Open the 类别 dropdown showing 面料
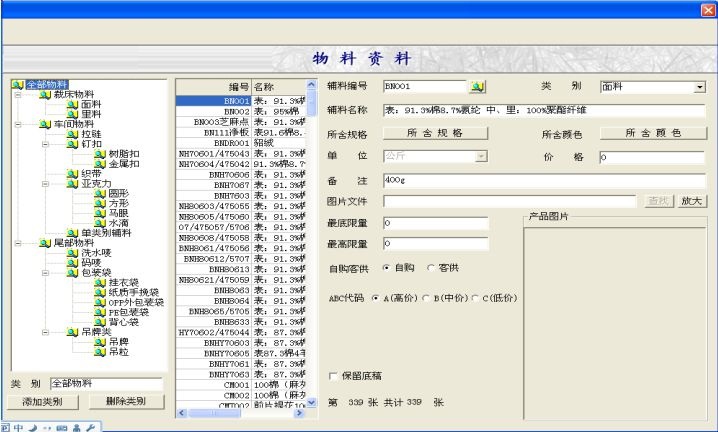Viewport: 718px width, 432px height. point(699,87)
